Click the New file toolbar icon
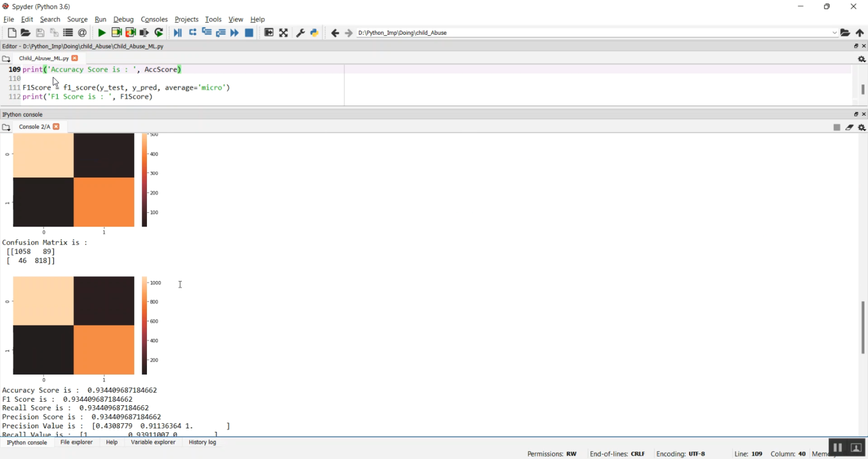868x459 pixels. (x=12, y=33)
